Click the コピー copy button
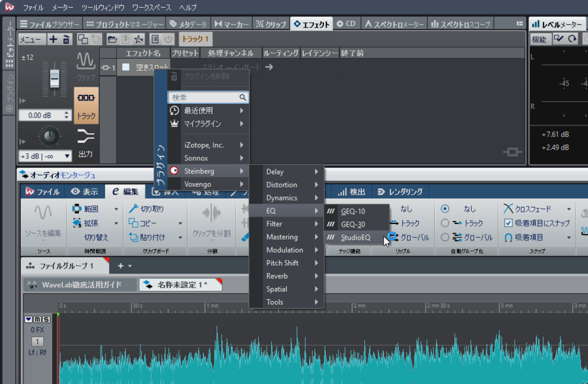 coord(142,223)
